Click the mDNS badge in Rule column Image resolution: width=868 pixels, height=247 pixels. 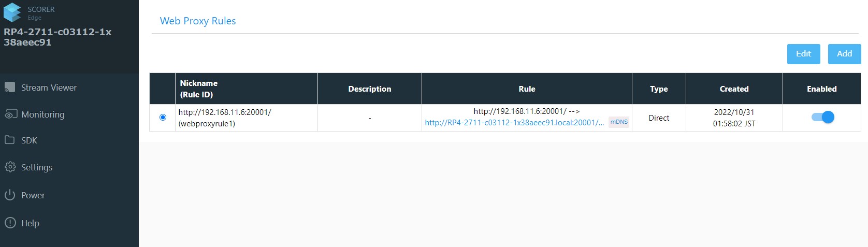[x=619, y=122]
